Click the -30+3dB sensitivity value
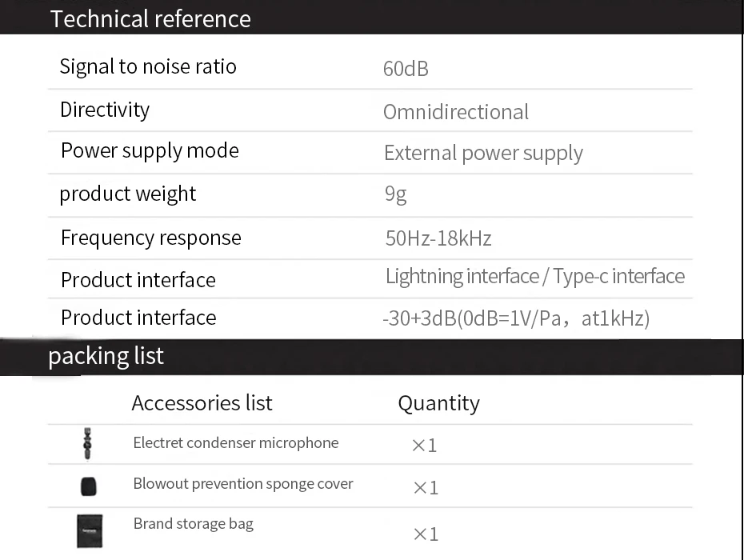Screen dimensions: 744x560 [x=516, y=319]
